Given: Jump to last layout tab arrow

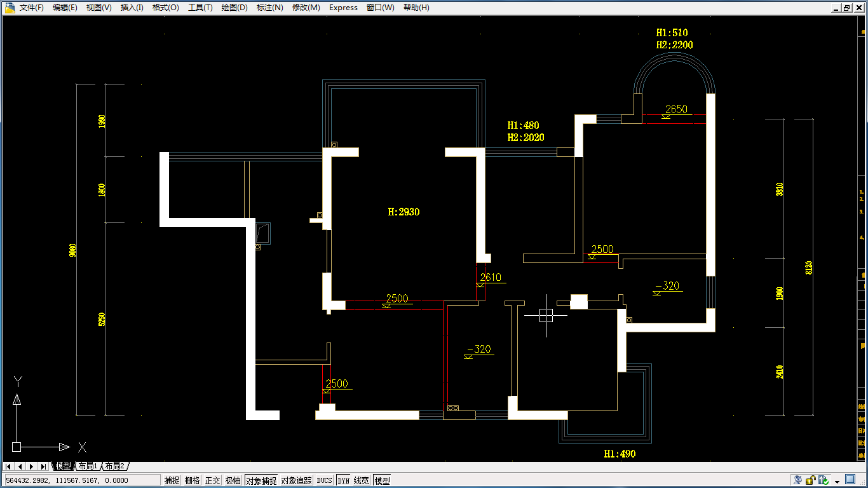Looking at the screenshot, I should click(x=43, y=466).
